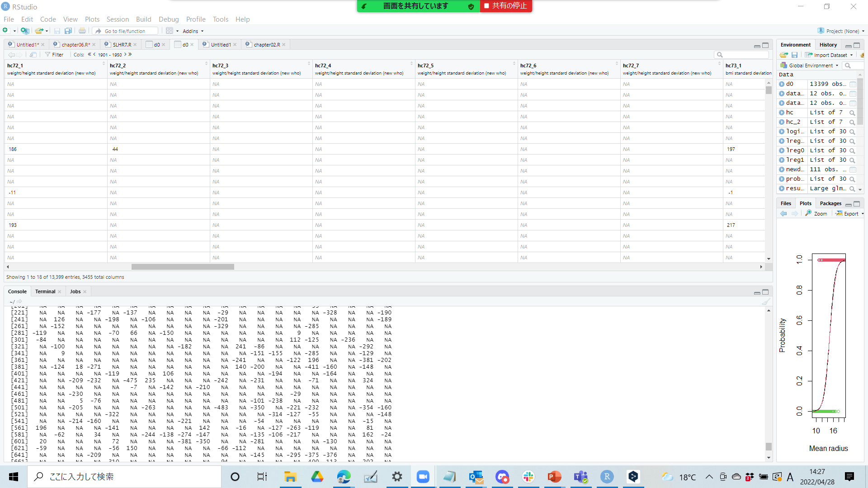Click the Show in new window icon
The width and height of the screenshot is (868, 488).
tap(33, 55)
